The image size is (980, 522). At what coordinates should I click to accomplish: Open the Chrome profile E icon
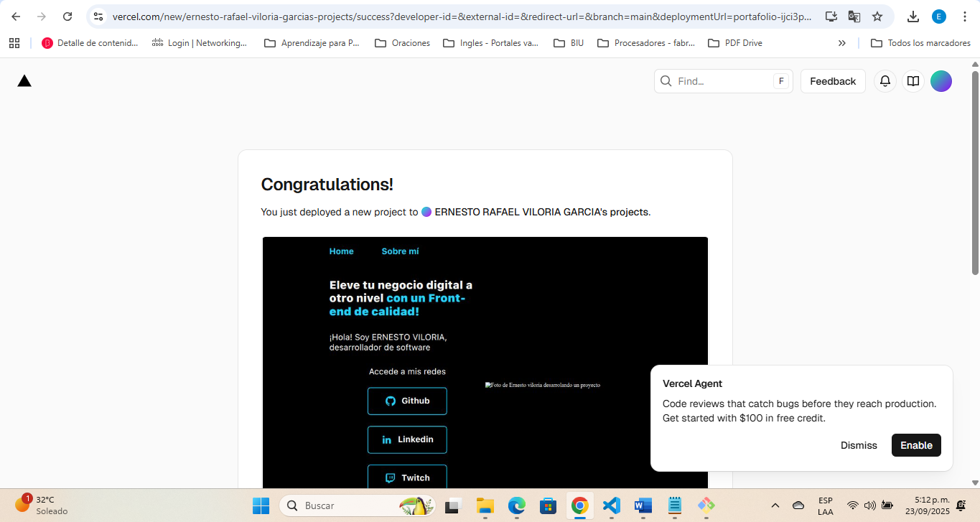pyautogui.click(x=939, y=17)
